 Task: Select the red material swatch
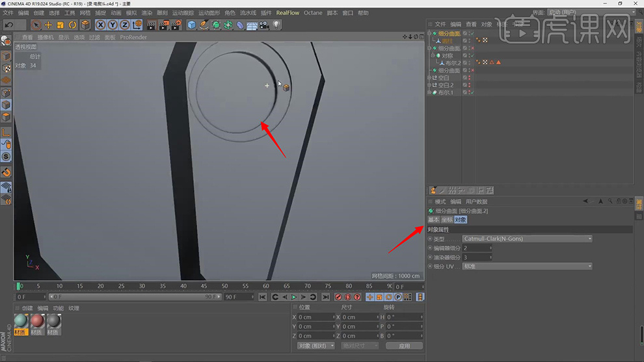(x=38, y=322)
